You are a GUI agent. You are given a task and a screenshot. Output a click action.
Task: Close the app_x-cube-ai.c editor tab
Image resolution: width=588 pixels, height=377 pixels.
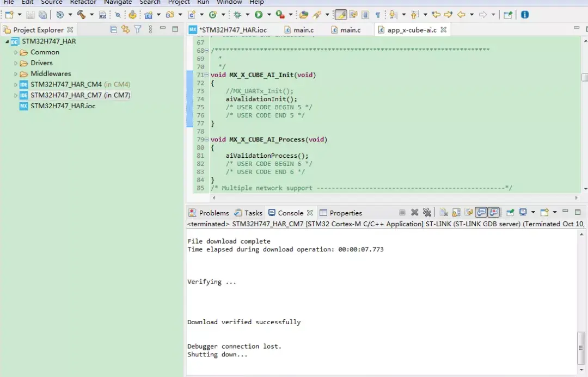[x=444, y=29]
